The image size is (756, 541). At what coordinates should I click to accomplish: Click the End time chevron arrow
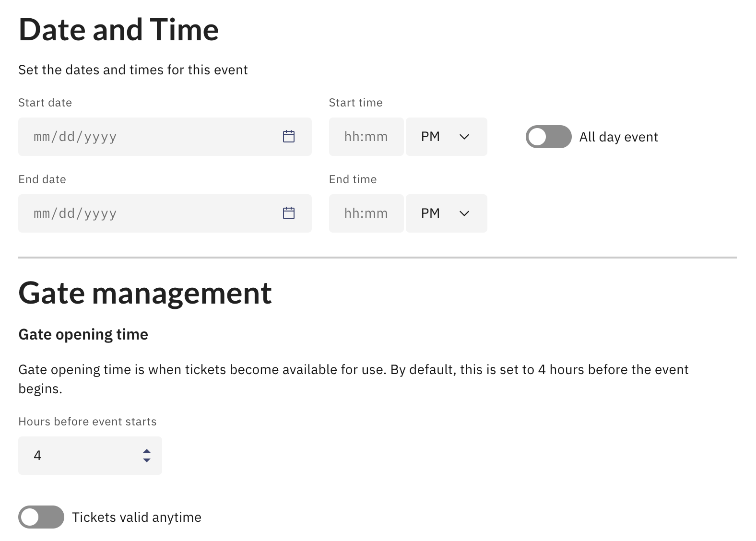tap(464, 213)
